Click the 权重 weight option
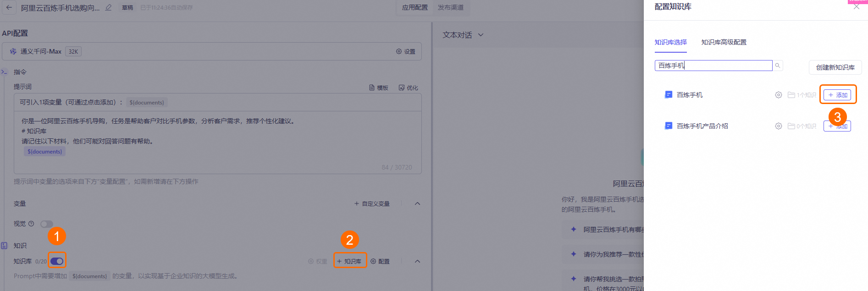 pos(317,261)
